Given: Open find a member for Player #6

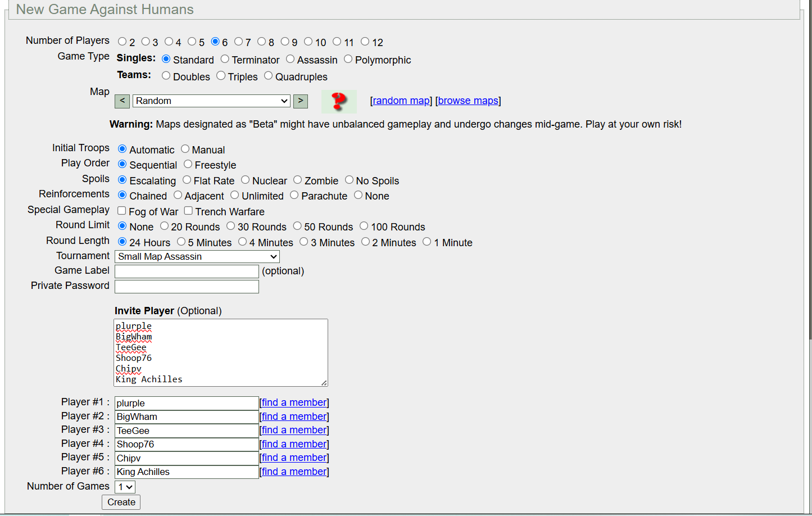Looking at the screenshot, I should 294,472.
